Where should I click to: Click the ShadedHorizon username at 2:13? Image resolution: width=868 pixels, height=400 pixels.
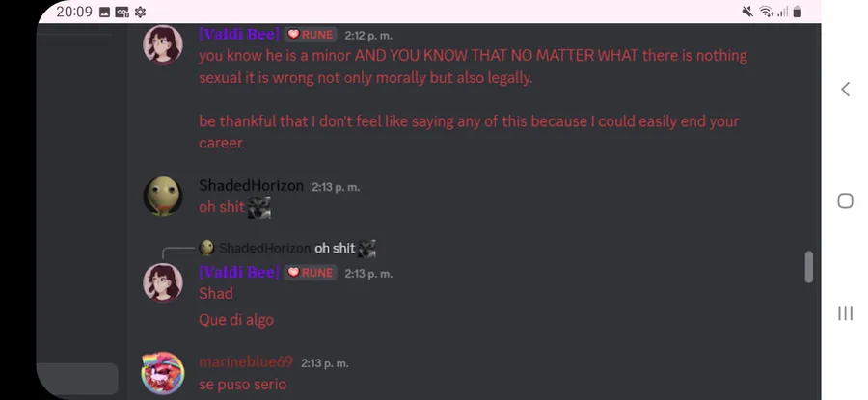[251, 186]
